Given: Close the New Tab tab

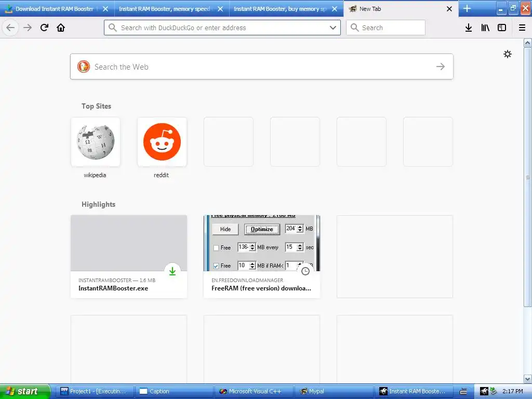Looking at the screenshot, I should pos(449,9).
